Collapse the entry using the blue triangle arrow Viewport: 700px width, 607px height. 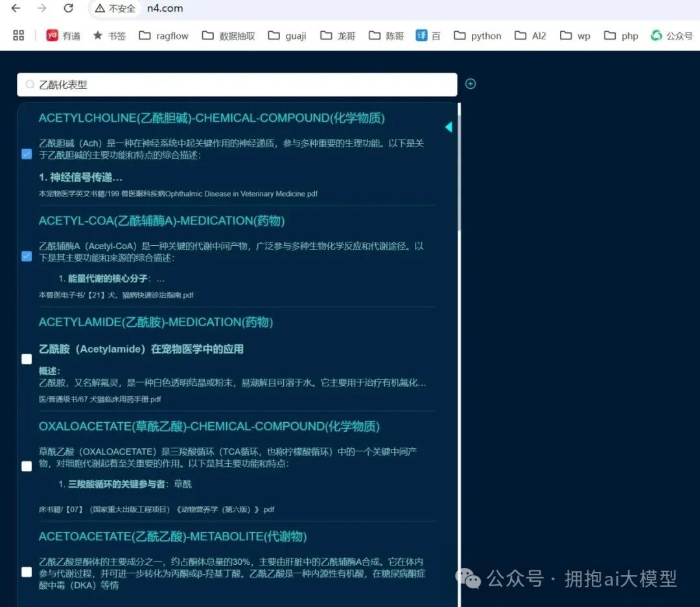(x=449, y=127)
